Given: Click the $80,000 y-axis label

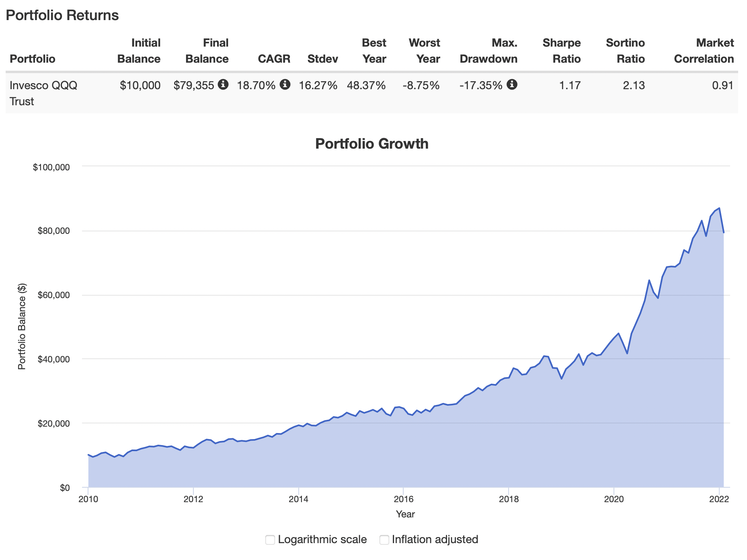Looking at the screenshot, I should (x=54, y=231).
